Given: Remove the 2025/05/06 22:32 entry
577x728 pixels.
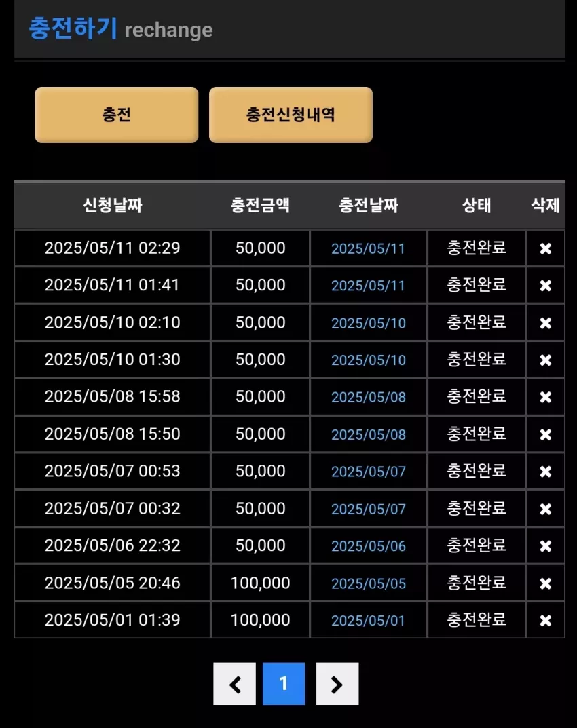Looking at the screenshot, I should [x=545, y=546].
